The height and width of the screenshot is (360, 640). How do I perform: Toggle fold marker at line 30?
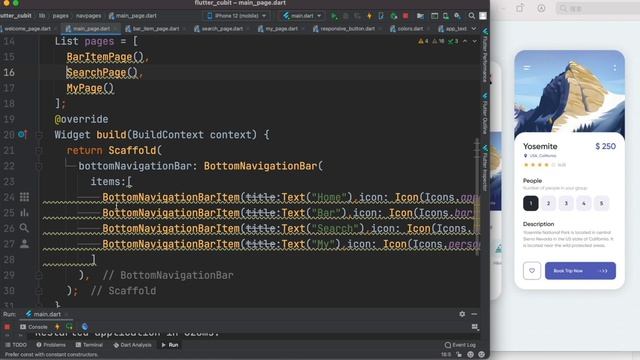39,291
